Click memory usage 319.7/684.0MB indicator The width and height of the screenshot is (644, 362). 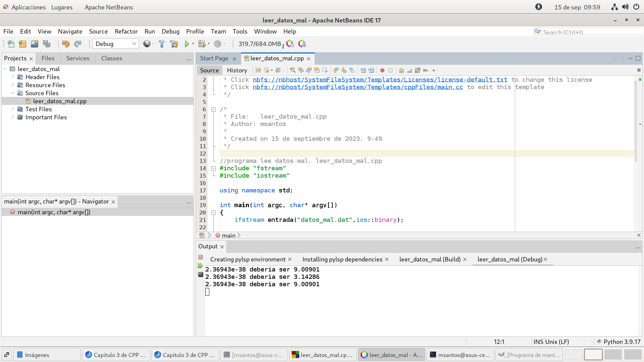click(260, 44)
